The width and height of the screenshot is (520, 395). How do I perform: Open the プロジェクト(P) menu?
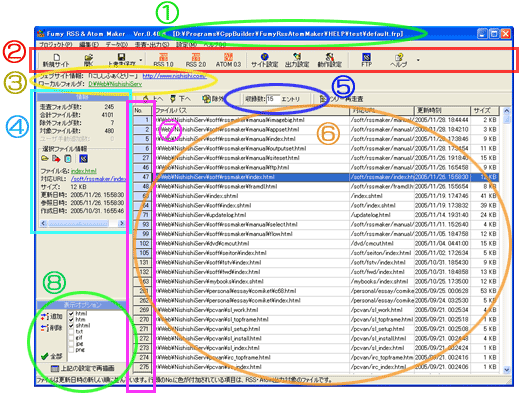56,44
